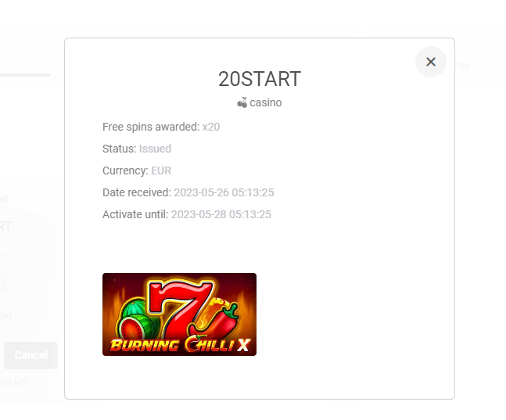506x420 pixels.
Task: Click the Issued status value
Action: tap(155, 149)
